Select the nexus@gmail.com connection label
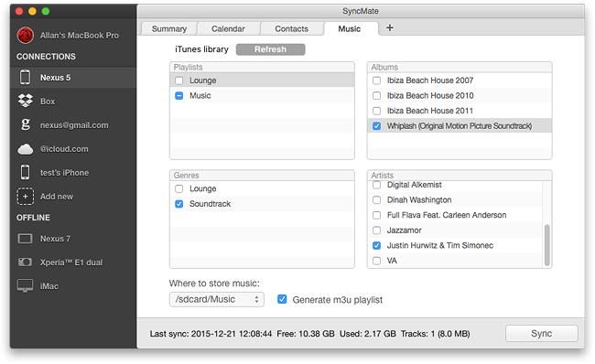 (74, 125)
